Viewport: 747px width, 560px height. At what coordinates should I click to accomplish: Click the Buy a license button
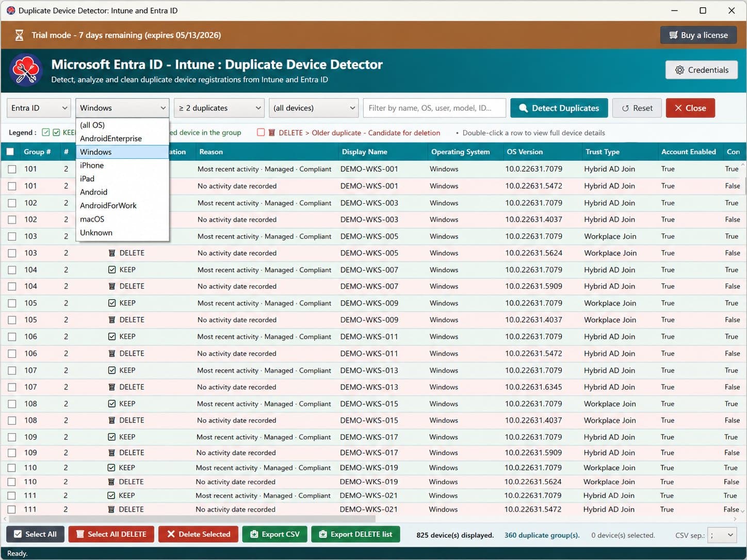699,35
